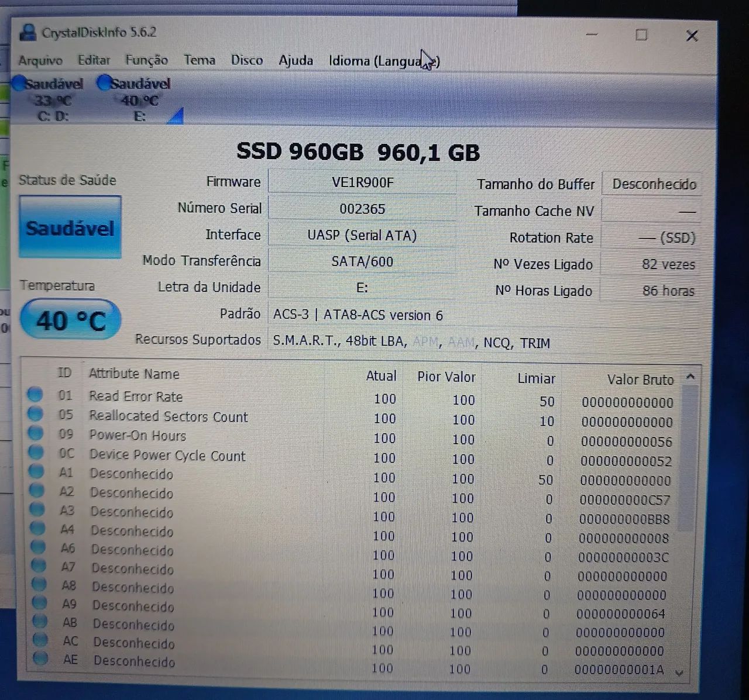Click the ID column header
Image resolution: width=749 pixels, height=700 pixels.
pyautogui.click(x=64, y=373)
